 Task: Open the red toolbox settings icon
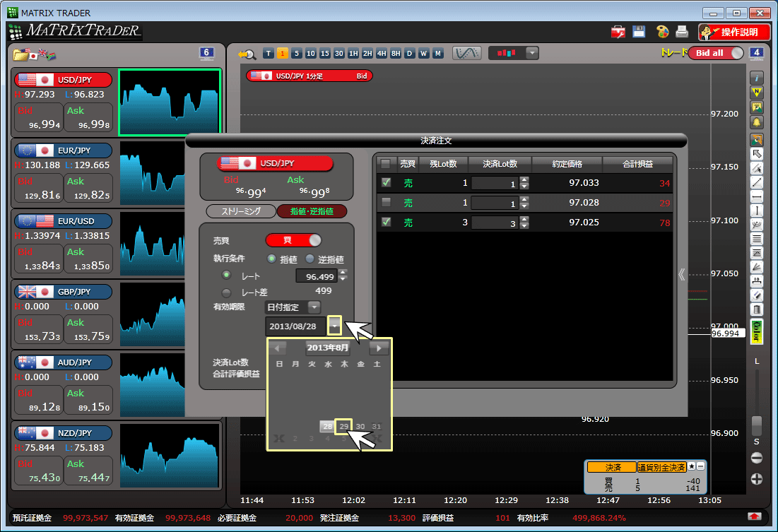point(618,32)
